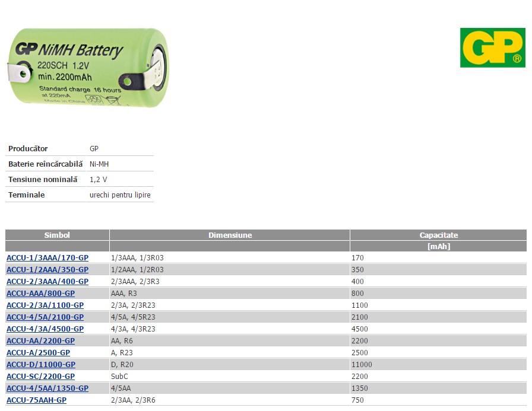Select the 'GP' manufacturer value

(x=94, y=149)
